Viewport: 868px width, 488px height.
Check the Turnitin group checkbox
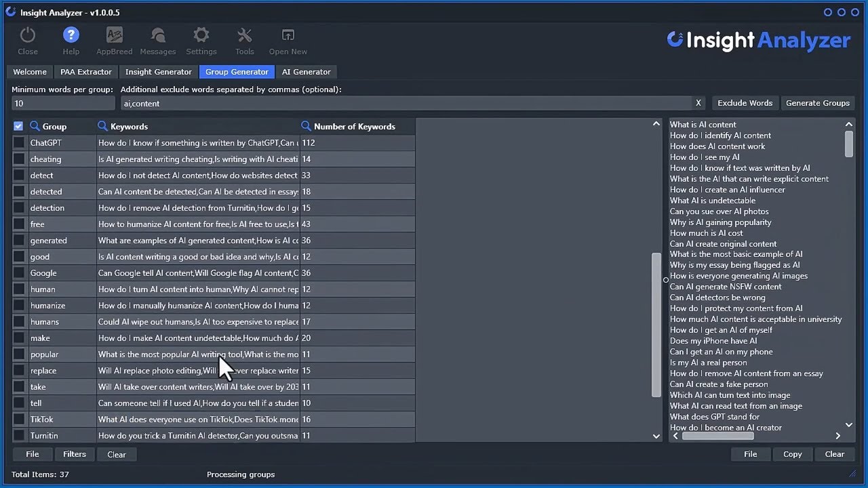tap(18, 436)
